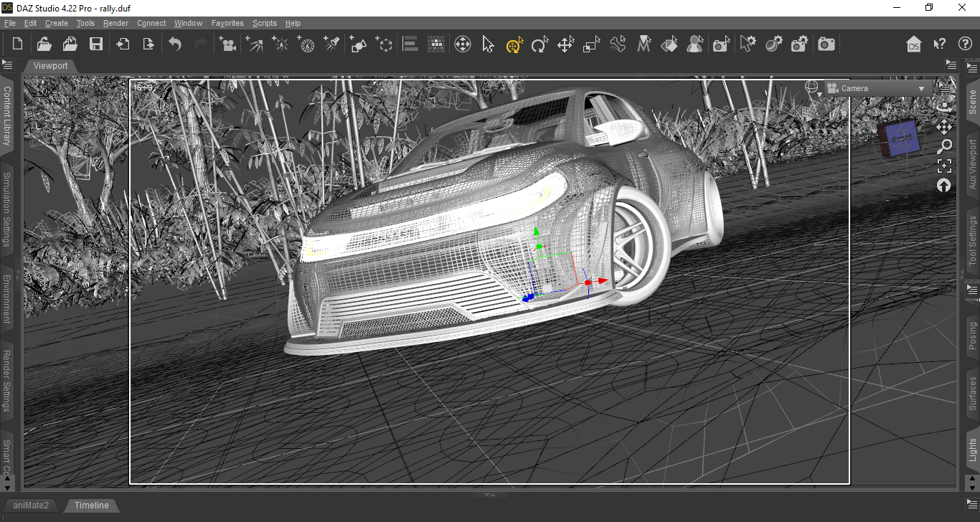Switch to the Timeline tab
This screenshot has width=980, height=522.
92,506
